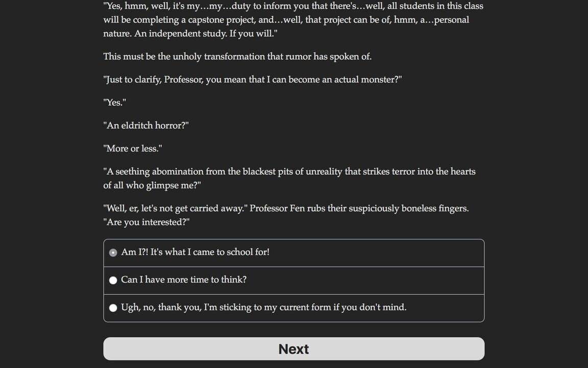Click the bottom row of the choice list
Image resolution: width=588 pixels, height=368 pixels.
coord(293,307)
